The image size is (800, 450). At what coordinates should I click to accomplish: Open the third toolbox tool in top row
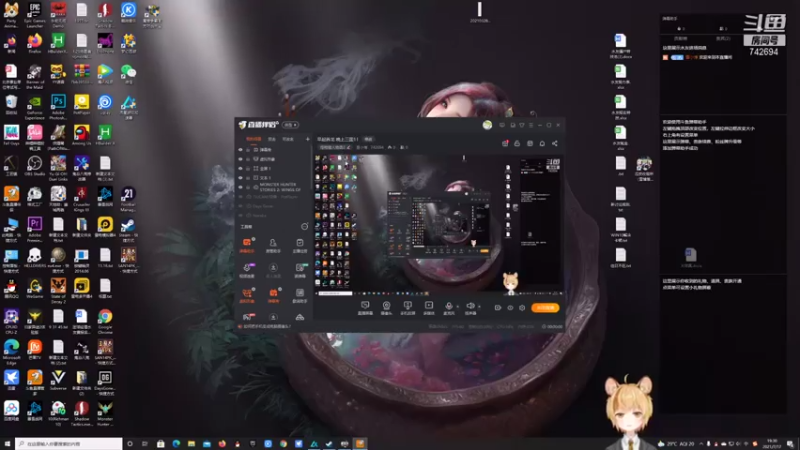pos(299,245)
